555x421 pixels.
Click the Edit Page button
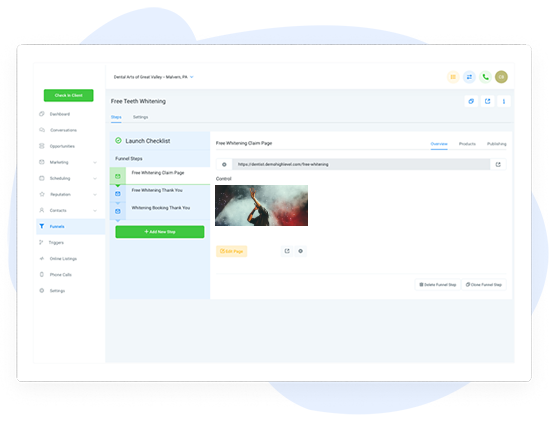231,251
